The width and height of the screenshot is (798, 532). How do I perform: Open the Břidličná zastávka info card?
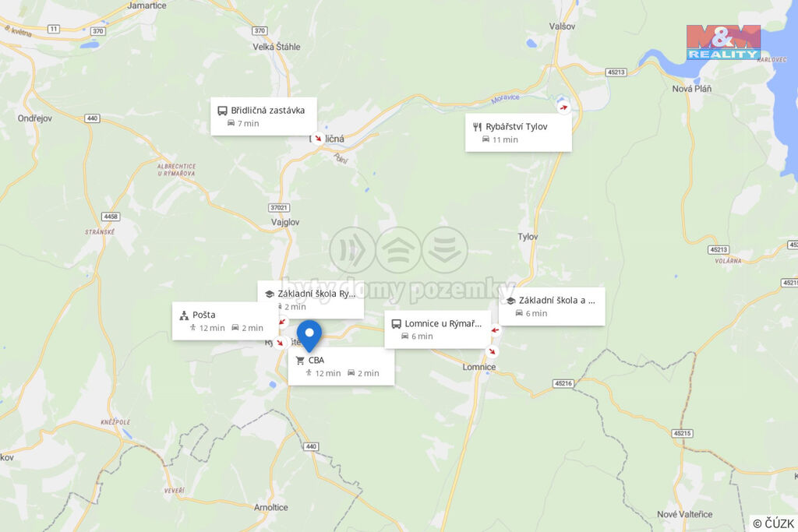[x=263, y=117]
